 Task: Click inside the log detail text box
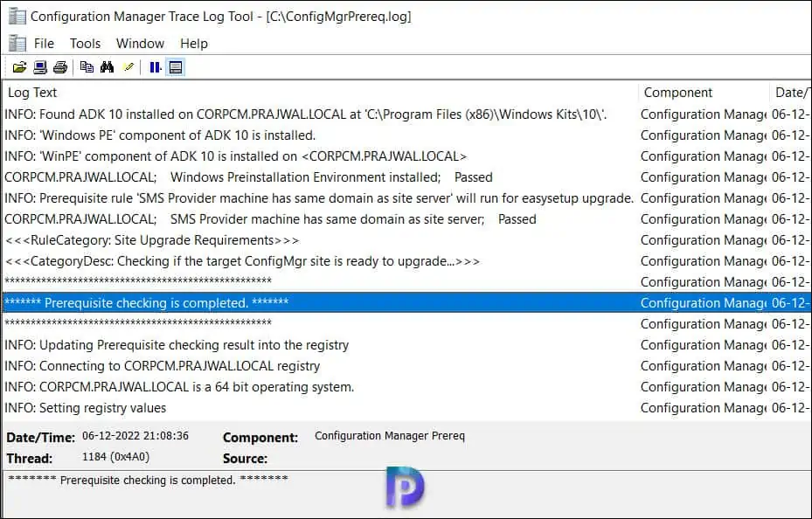click(x=406, y=493)
